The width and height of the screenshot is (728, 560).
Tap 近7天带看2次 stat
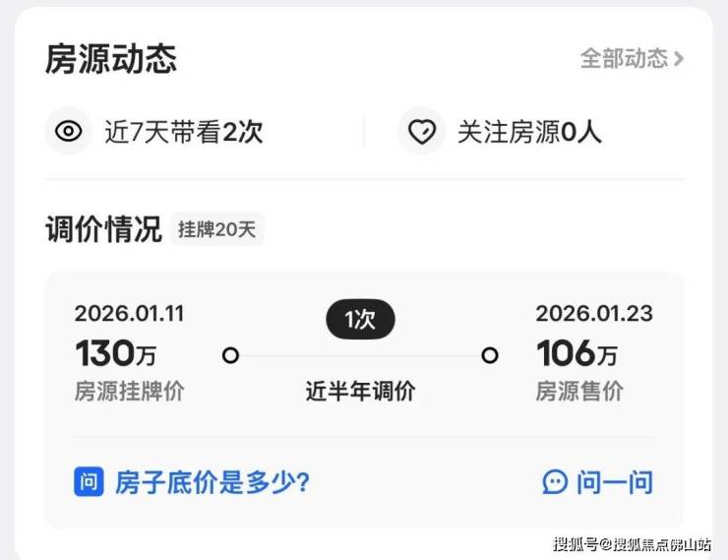click(184, 132)
